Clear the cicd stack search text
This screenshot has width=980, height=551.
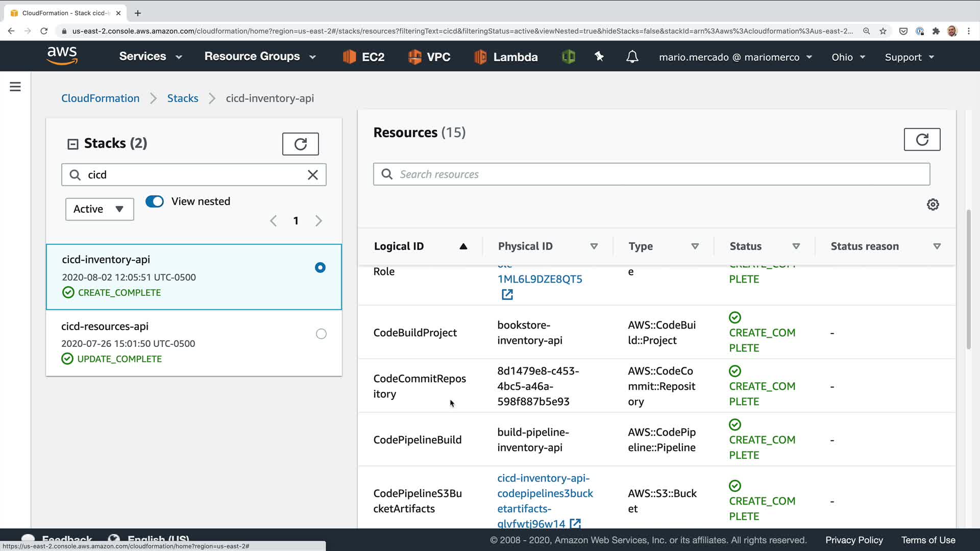point(312,175)
